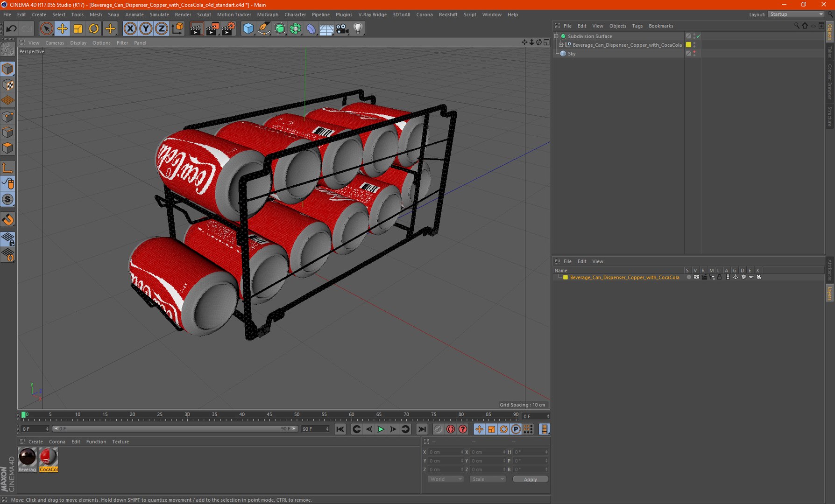Add a Subdivision Surface generator
Image resolution: width=835 pixels, height=504 pixels.
coord(280,29)
